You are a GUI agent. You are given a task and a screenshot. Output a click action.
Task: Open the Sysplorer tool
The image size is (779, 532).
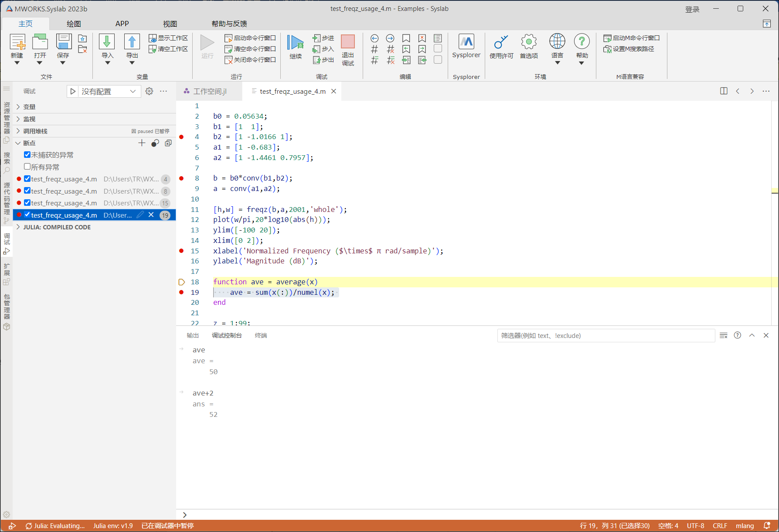(x=466, y=42)
